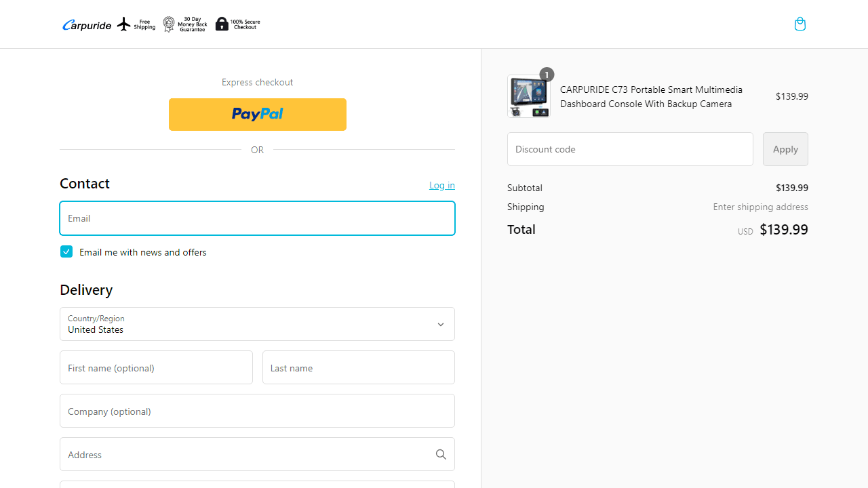This screenshot has width=868, height=488.
Task: Click the Email me with news and offers label
Action: pos(143,252)
